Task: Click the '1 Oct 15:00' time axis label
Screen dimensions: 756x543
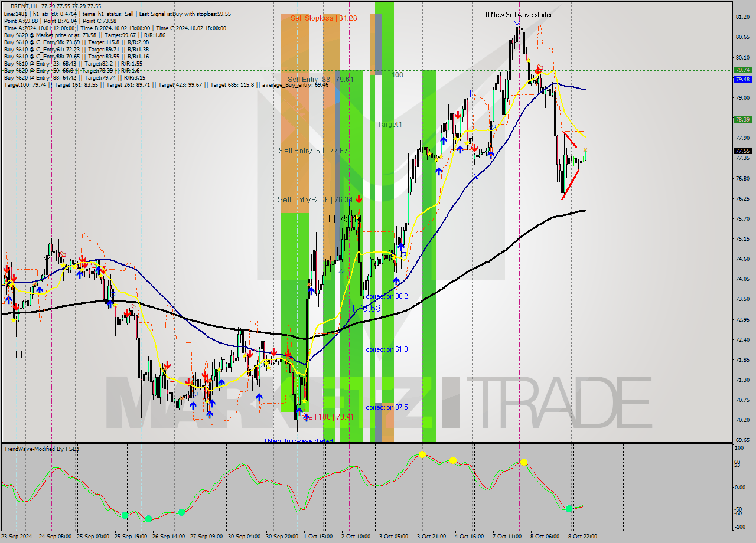Action: click(x=317, y=537)
